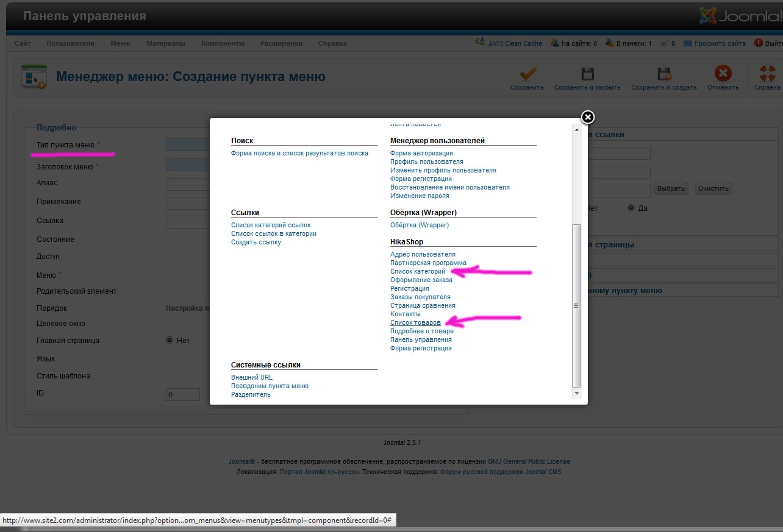783x532 pixels.
Task: Select the Нет radio for Главная страница
Action: (x=170, y=340)
